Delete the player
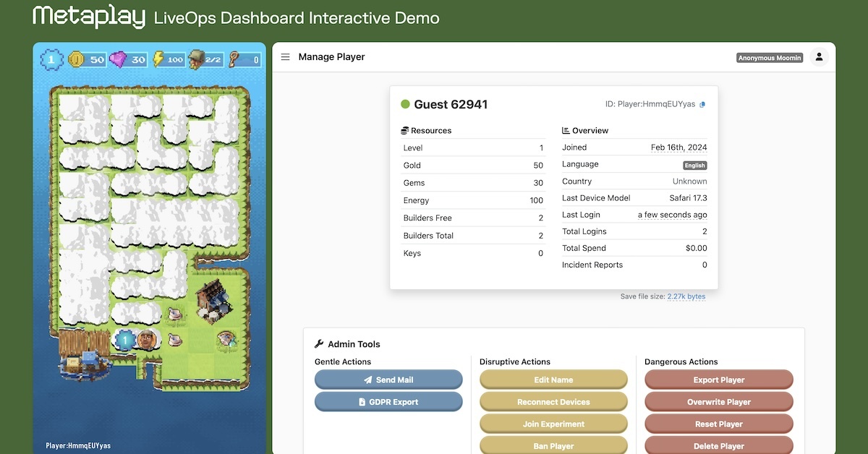The width and height of the screenshot is (868, 454). click(718, 445)
